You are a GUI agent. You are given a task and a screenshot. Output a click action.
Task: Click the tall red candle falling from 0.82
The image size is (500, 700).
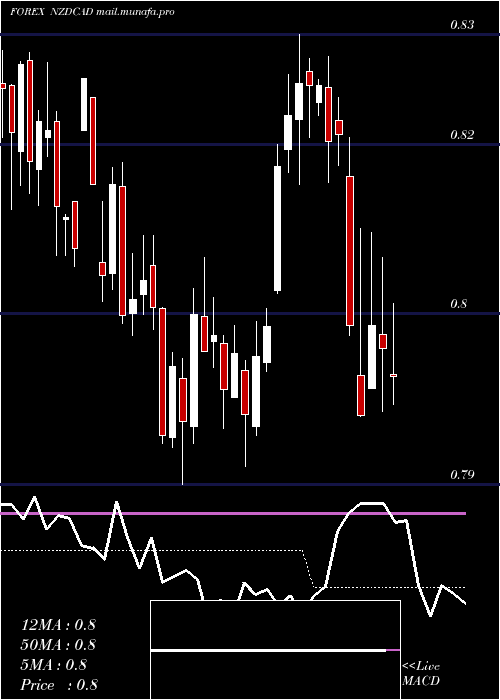(350, 251)
